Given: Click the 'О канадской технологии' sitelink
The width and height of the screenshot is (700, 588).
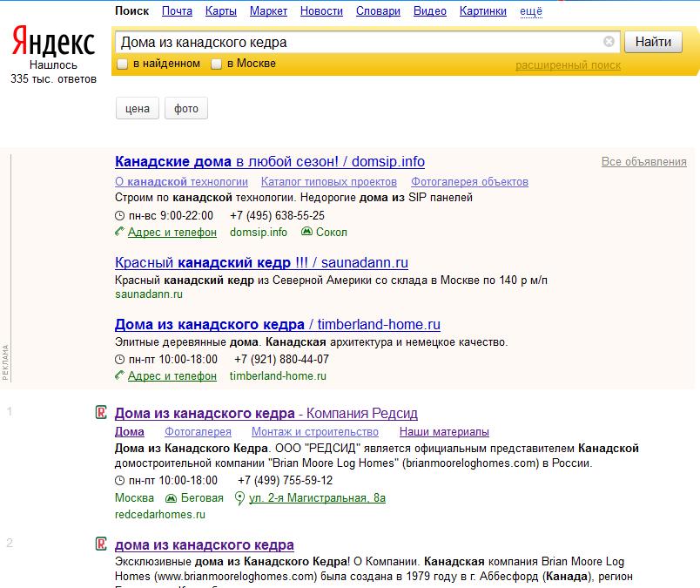Looking at the screenshot, I should click(181, 182).
